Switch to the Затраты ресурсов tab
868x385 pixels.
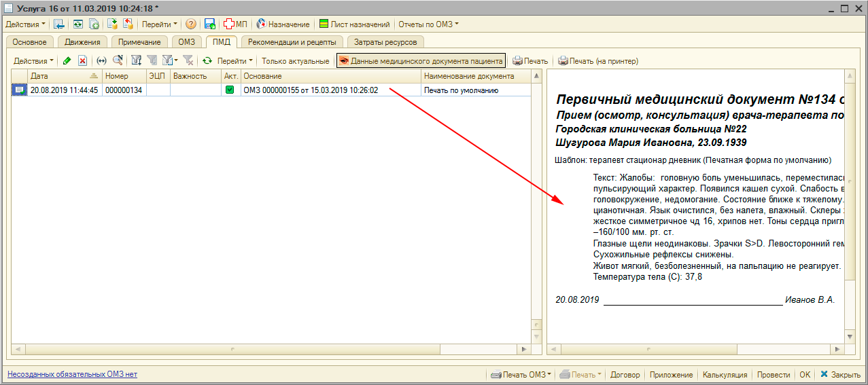click(x=385, y=42)
